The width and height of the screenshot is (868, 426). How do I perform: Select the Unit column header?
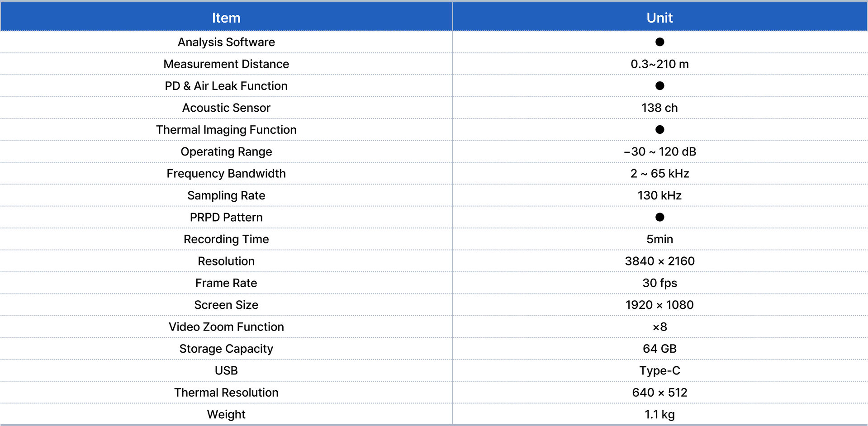click(x=659, y=18)
